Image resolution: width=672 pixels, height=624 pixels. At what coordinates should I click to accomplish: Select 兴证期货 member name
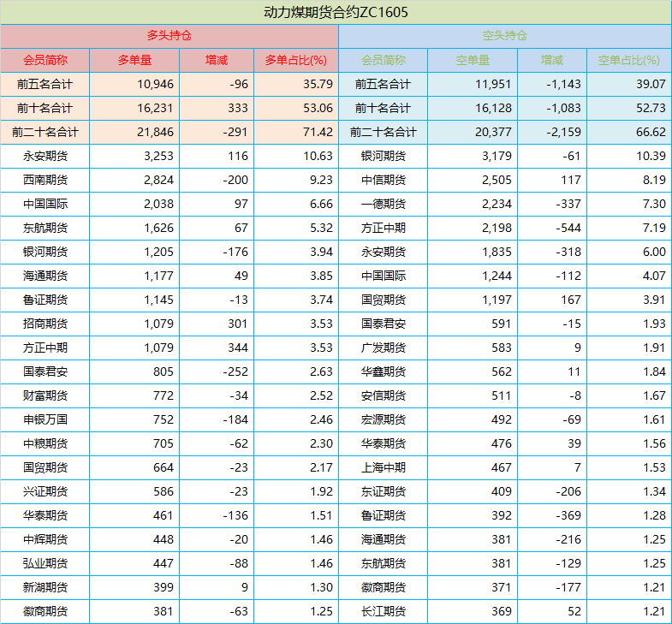[x=45, y=491]
